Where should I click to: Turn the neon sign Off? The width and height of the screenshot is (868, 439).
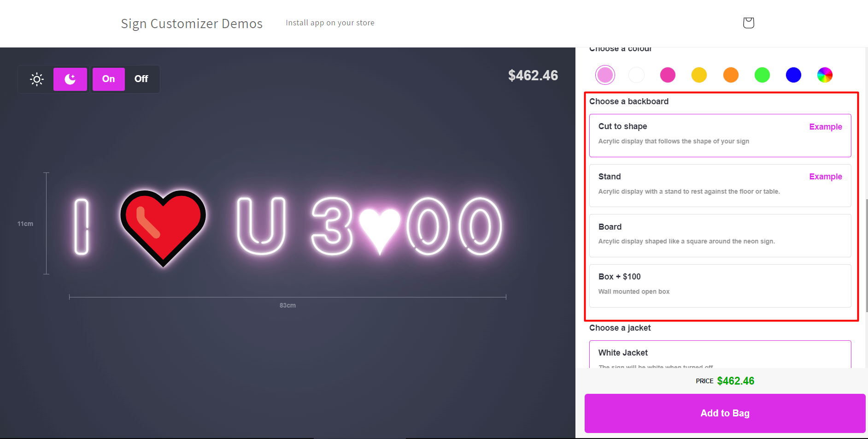[141, 79]
